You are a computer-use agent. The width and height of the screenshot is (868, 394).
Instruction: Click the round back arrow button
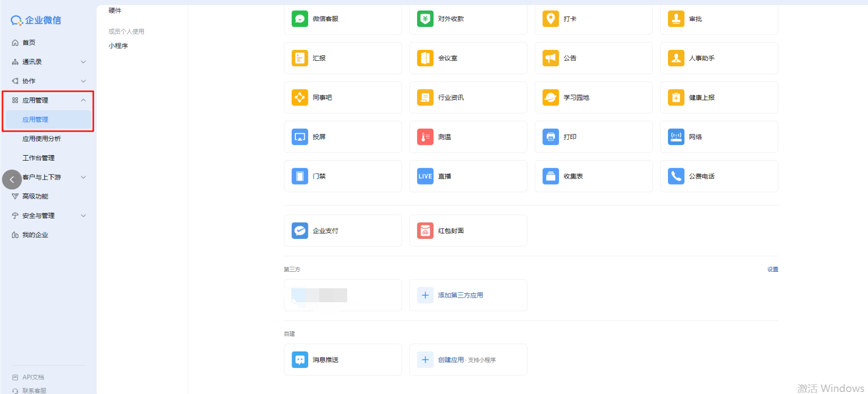click(x=12, y=180)
